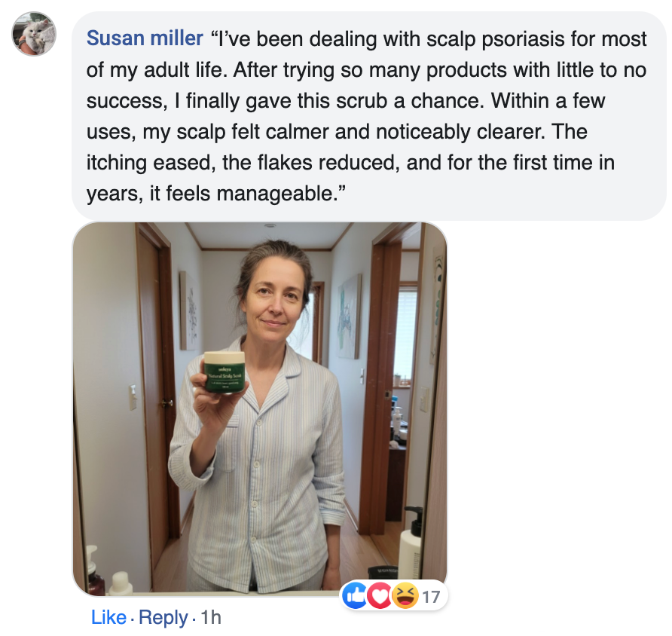View the reaction count of 17

[430, 598]
